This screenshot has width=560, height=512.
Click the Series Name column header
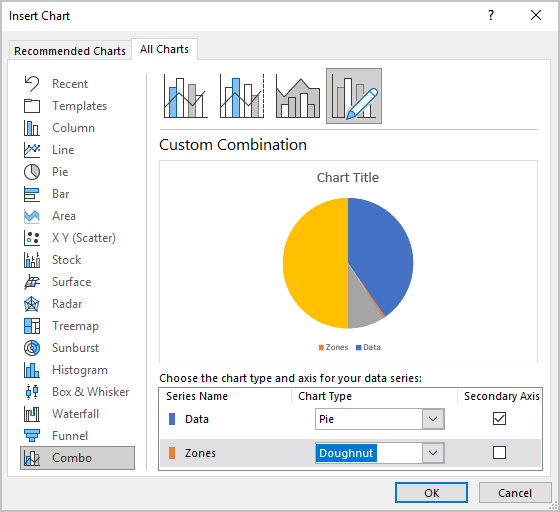tap(197, 396)
